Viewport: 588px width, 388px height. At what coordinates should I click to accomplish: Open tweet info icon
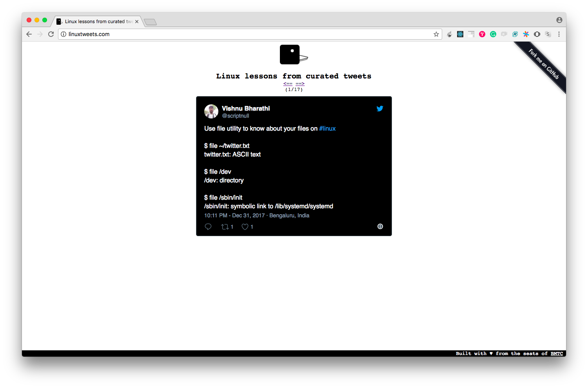click(380, 226)
